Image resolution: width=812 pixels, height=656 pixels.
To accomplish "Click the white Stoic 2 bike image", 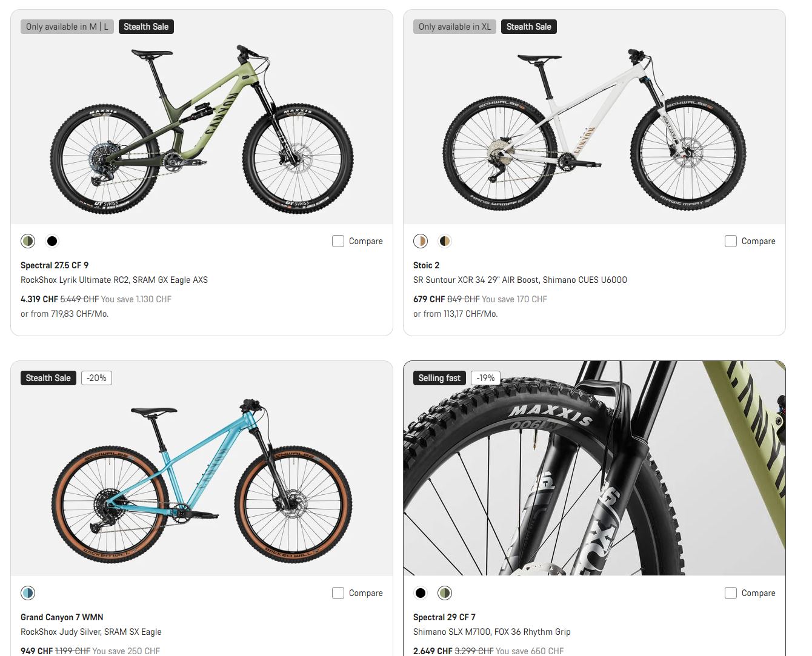I will click(594, 130).
